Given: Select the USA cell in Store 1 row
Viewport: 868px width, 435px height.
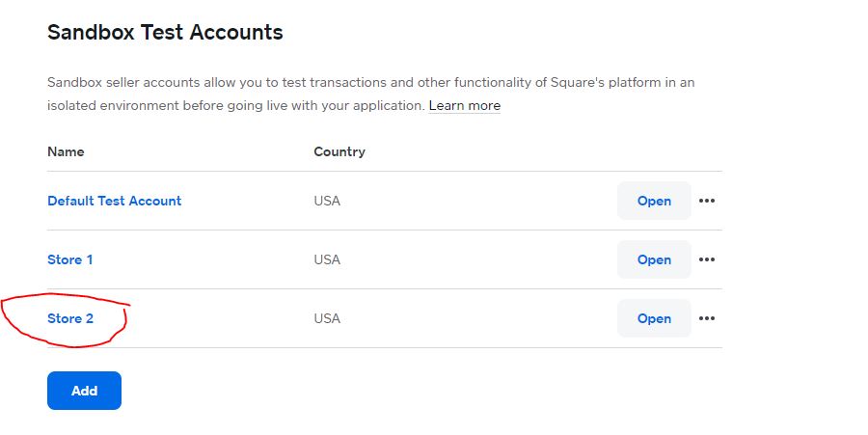Looking at the screenshot, I should click(x=327, y=259).
